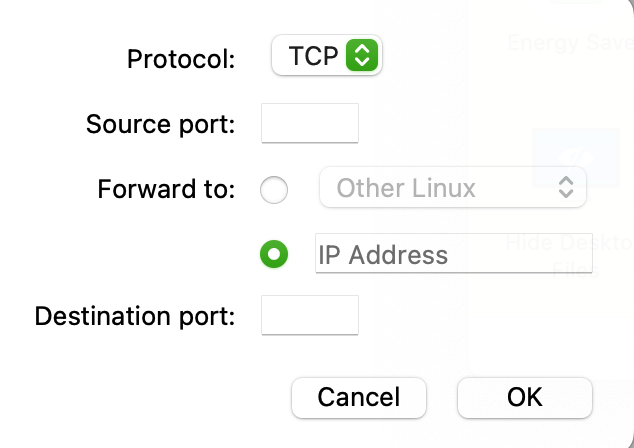Click the green stepper arrows beside TCP
This screenshot has height=448, width=634.
tap(360, 57)
